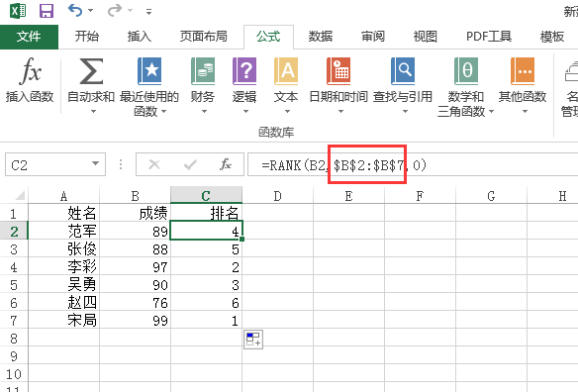Select the cell containing 张俊
Viewport: 578px width, 392px height.
pyautogui.click(x=63, y=248)
